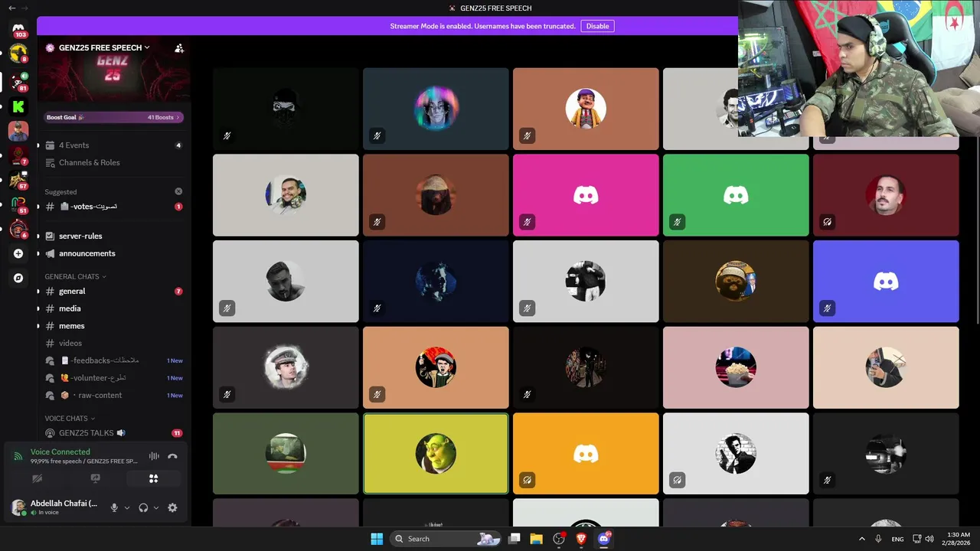Select the memes text channel
Screen dimensions: 980x551
pyautogui.click(x=113, y=326)
